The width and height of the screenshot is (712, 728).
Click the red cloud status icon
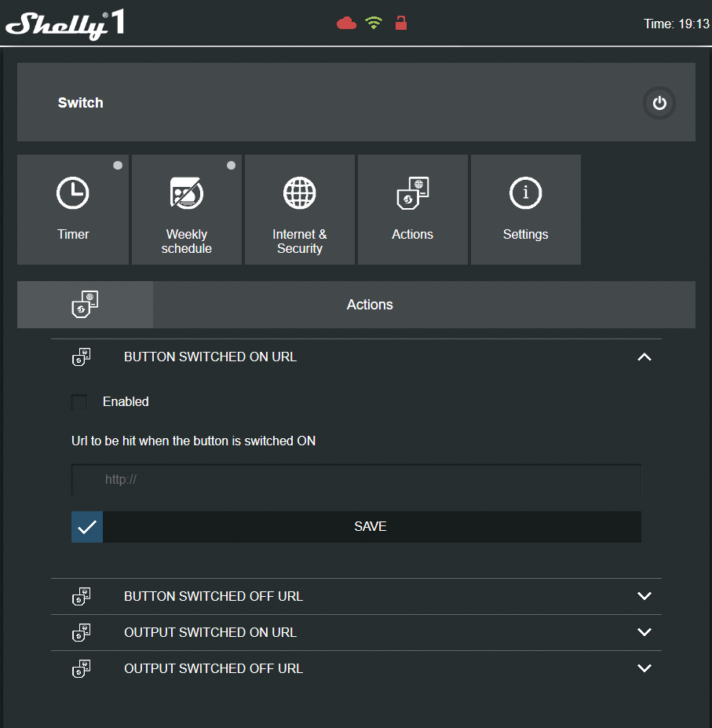pyautogui.click(x=346, y=24)
